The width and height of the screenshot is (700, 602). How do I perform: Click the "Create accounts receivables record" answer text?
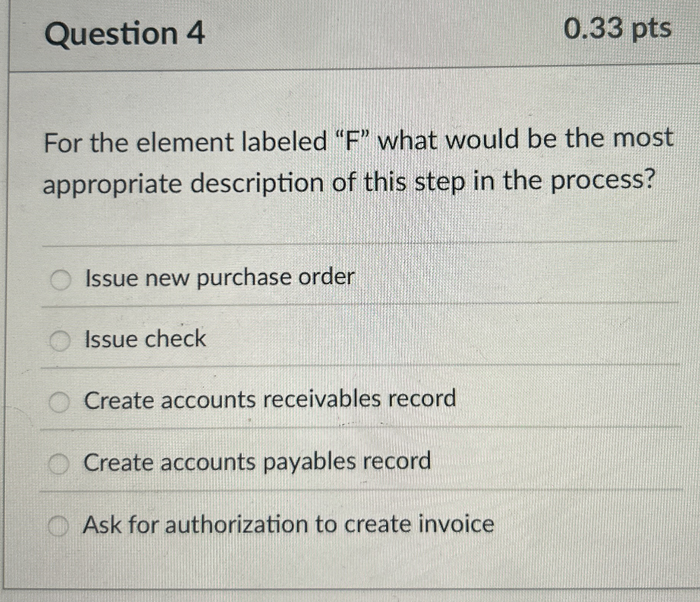[270, 401]
